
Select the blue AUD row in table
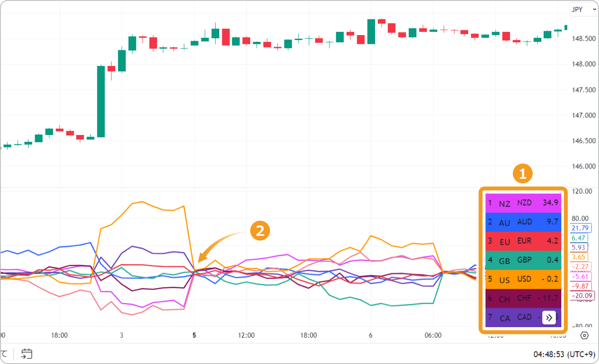click(x=523, y=222)
